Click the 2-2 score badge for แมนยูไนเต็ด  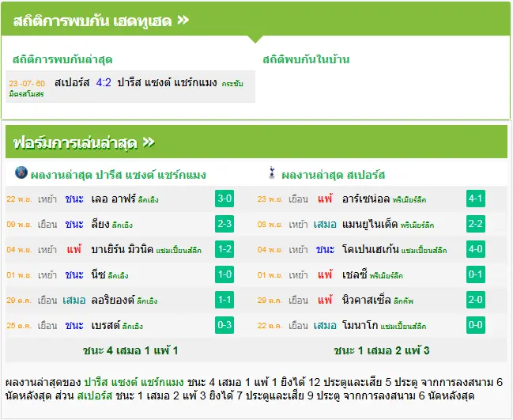click(x=476, y=224)
